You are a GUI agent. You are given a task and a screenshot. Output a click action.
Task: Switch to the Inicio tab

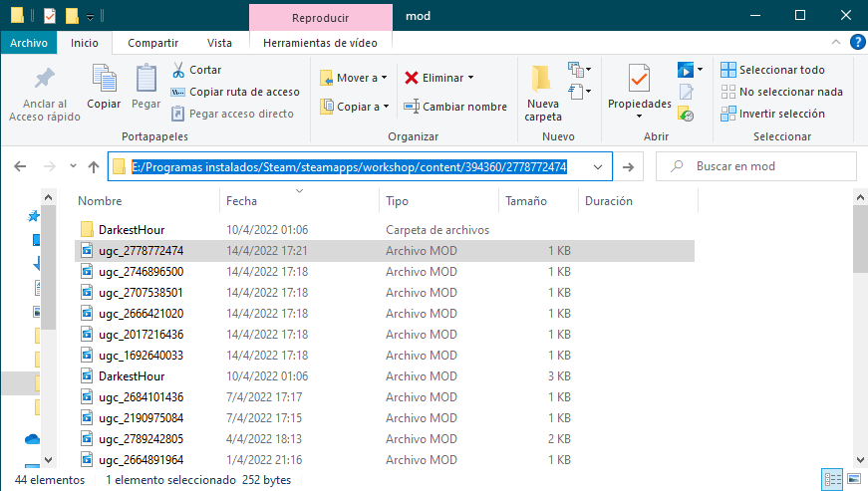click(x=84, y=43)
